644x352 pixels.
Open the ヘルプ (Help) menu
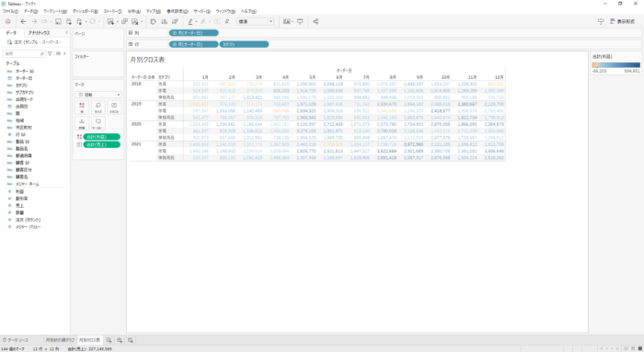(248, 11)
